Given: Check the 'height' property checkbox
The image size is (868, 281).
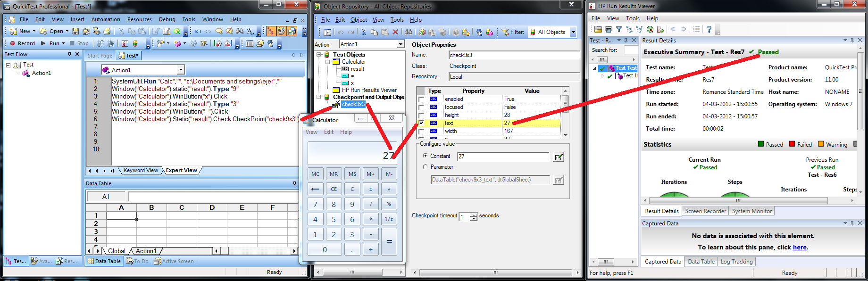Looking at the screenshot, I should pyautogui.click(x=421, y=115).
